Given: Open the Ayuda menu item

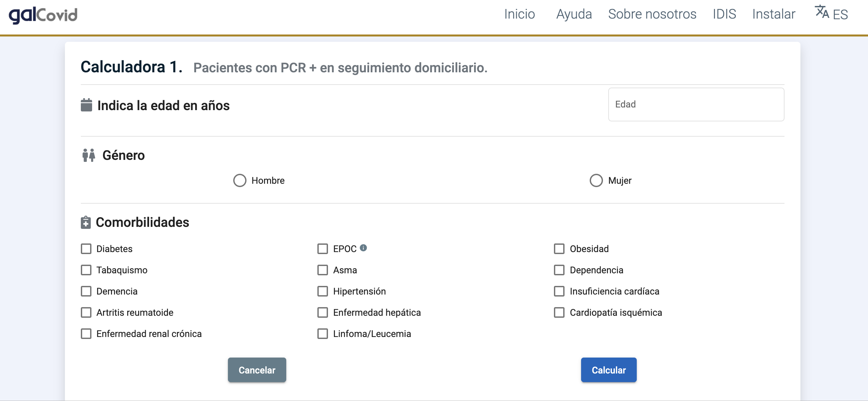Looking at the screenshot, I should [x=574, y=14].
